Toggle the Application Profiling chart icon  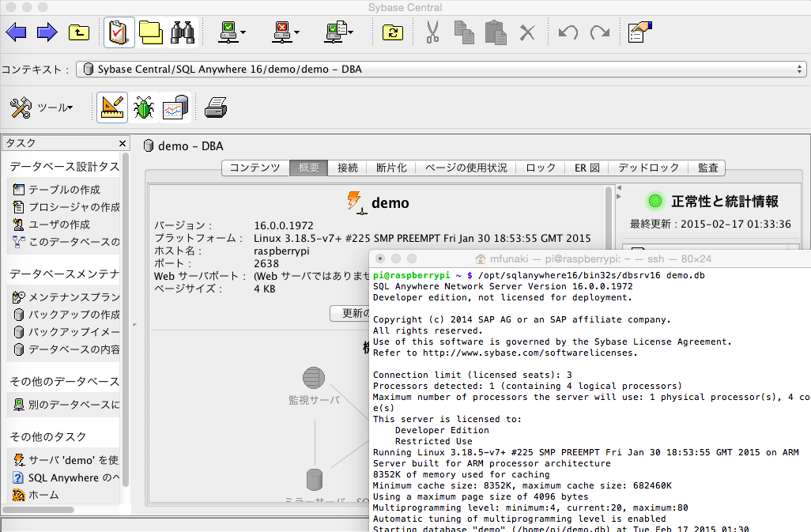coord(175,108)
